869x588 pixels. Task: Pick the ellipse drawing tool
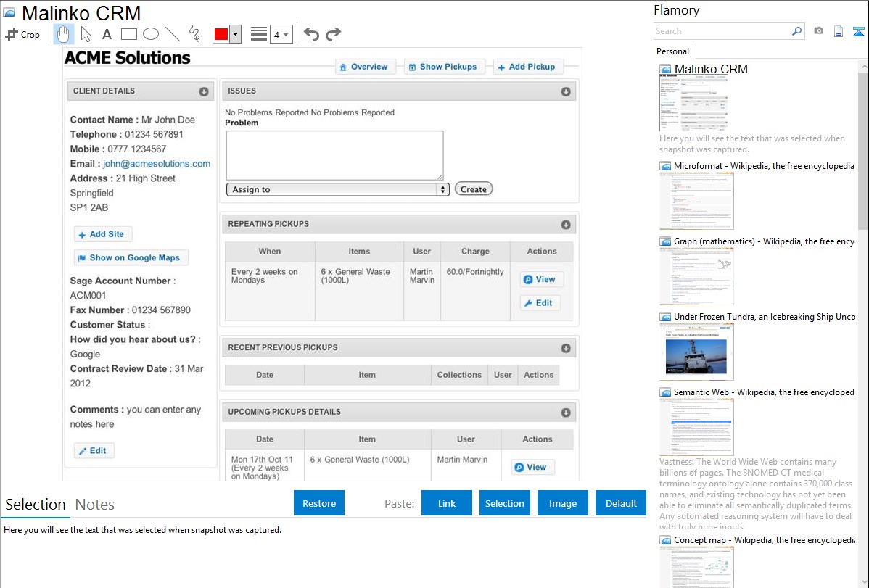tap(151, 34)
